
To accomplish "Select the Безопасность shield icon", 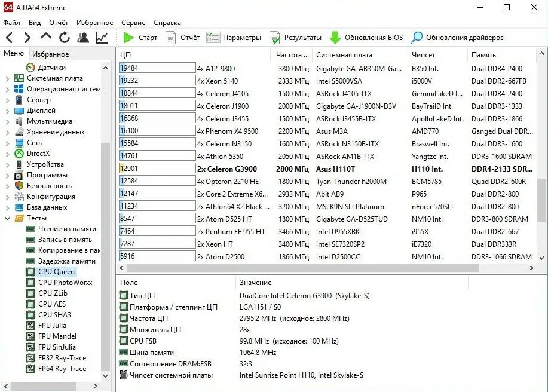I will (19, 186).
